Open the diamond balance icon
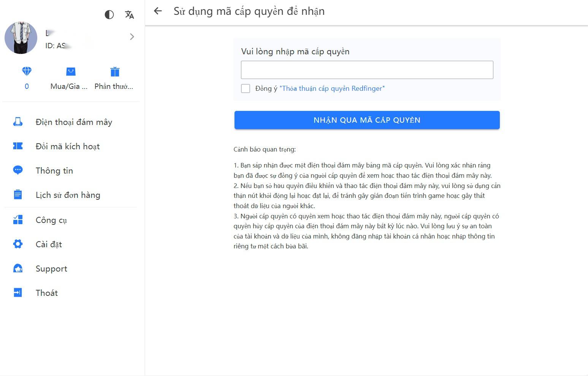Screen dimensions: 588x376 pyautogui.click(x=27, y=71)
